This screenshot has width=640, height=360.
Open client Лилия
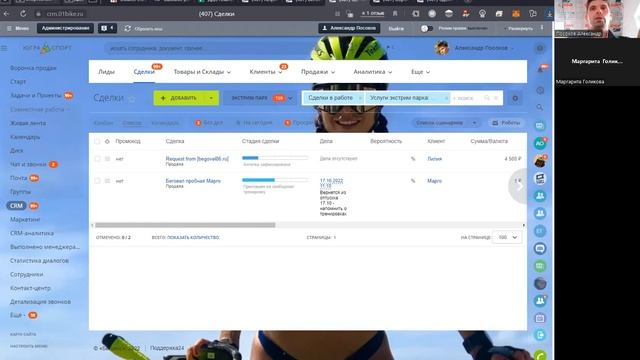click(434, 159)
